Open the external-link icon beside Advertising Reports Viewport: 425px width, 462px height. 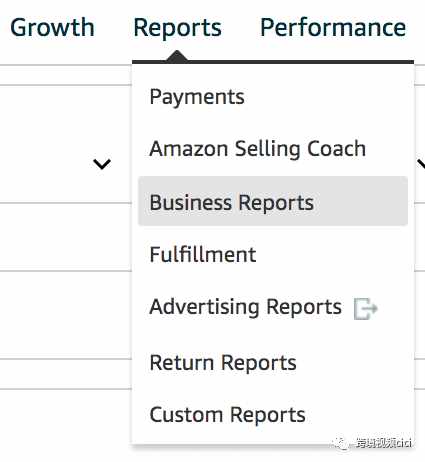pos(366,309)
